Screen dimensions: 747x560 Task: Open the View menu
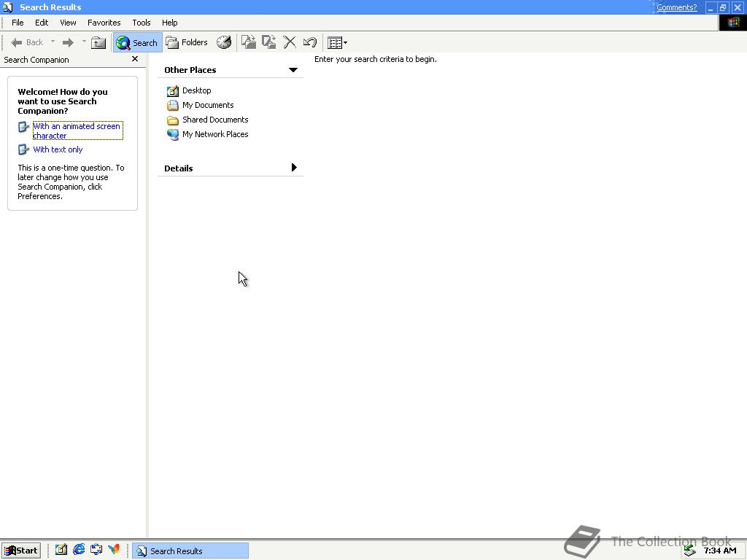click(x=68, y=23)
